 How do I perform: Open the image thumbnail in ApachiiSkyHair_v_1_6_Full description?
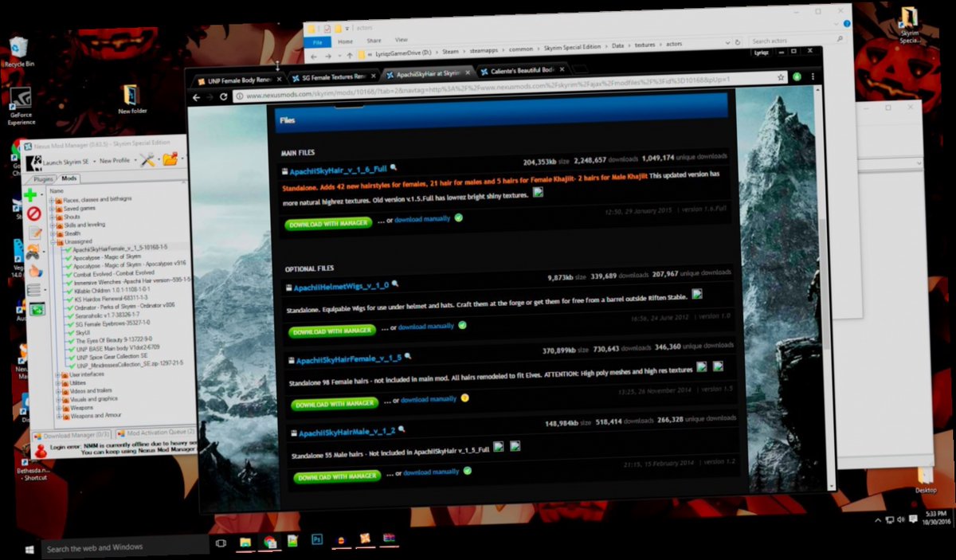(539, 192)
